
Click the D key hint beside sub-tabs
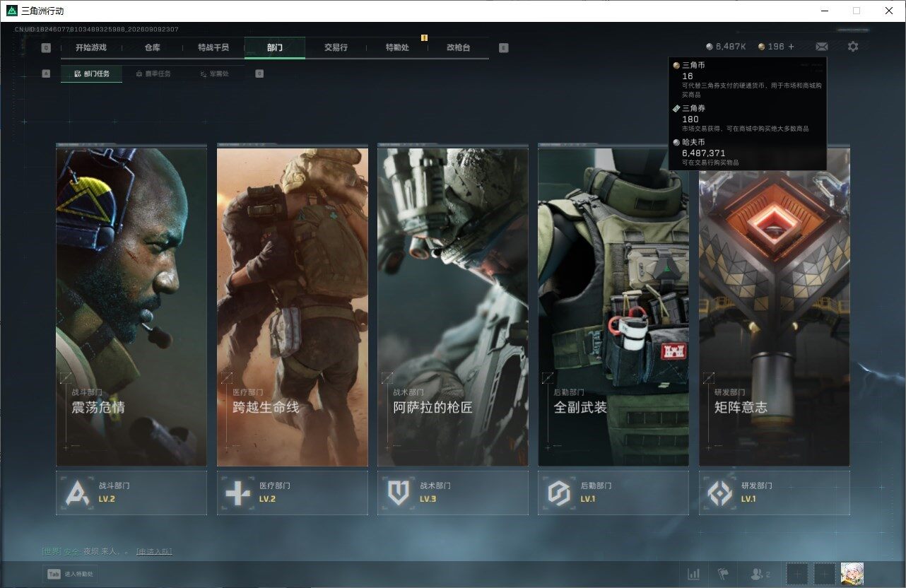tap(259, 73)
